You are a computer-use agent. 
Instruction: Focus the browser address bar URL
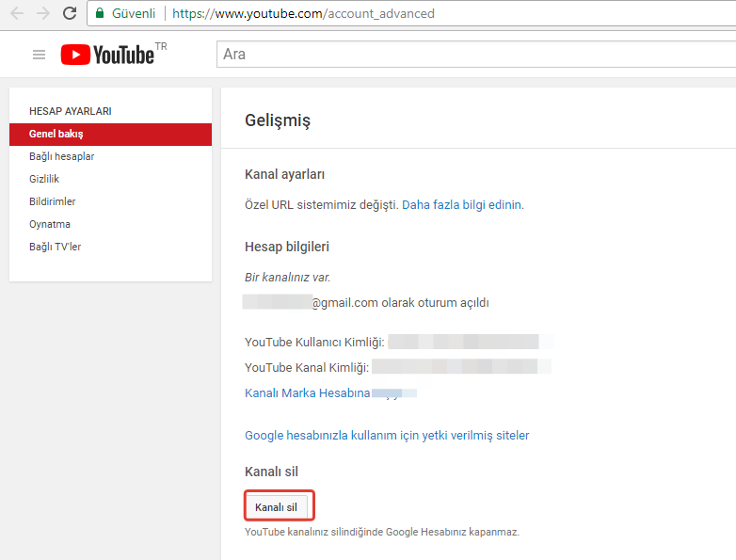click(303, 14)
